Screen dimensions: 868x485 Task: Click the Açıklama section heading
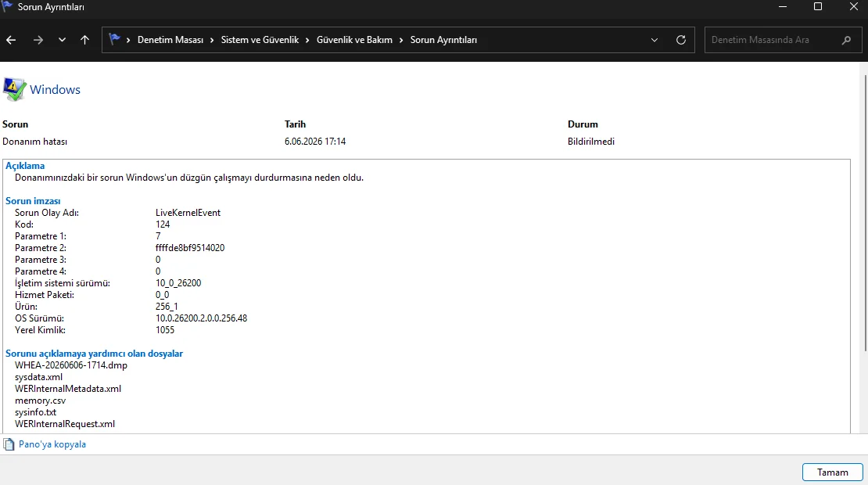coord(25,166)
